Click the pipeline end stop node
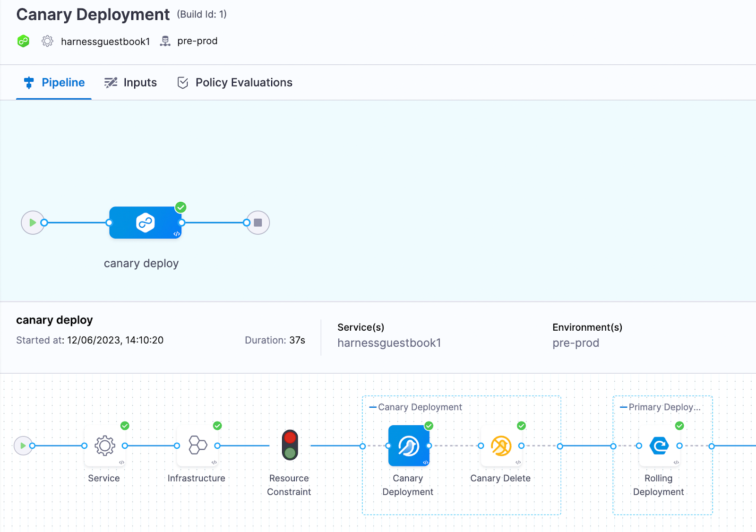756x532 pixels. click(258, 223)
